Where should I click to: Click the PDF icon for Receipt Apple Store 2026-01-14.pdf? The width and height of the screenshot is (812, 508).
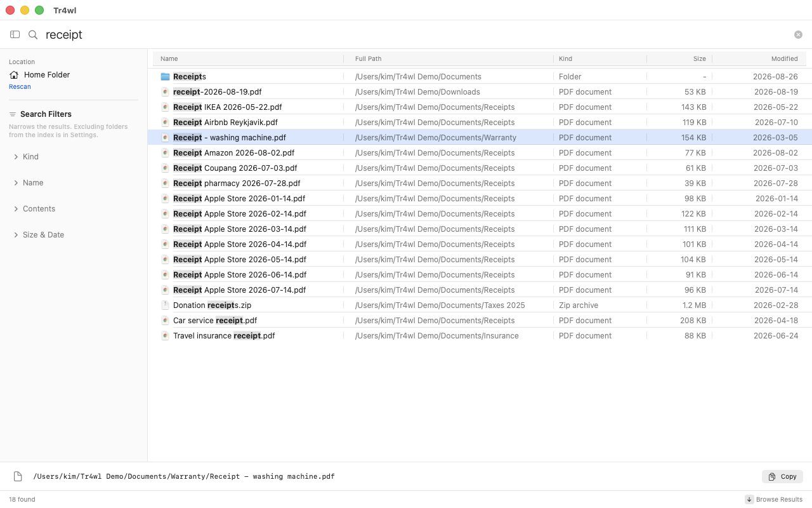pos(165,199)
